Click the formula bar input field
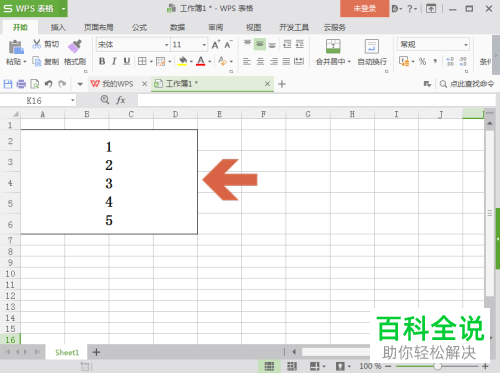 (x=316, y=100)
